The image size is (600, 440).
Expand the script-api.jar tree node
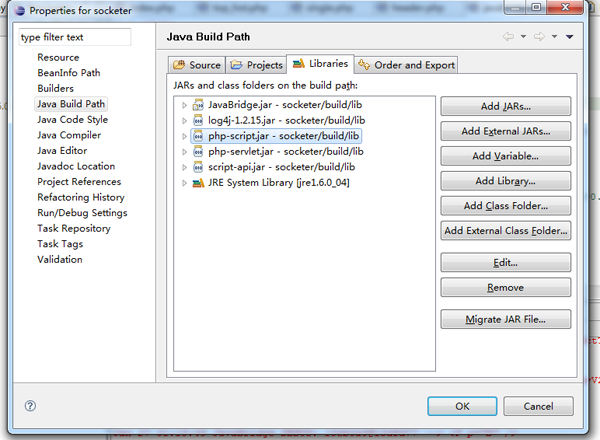pyautogui.click(x=185, y=167)
